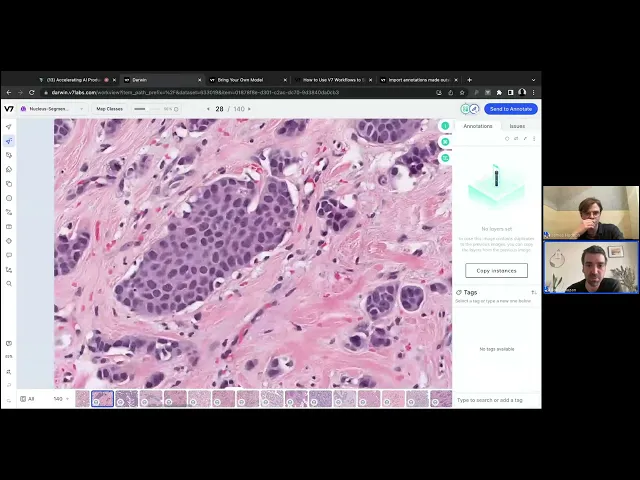Click the share icon in address bar
640x480 pixels.
451,93
